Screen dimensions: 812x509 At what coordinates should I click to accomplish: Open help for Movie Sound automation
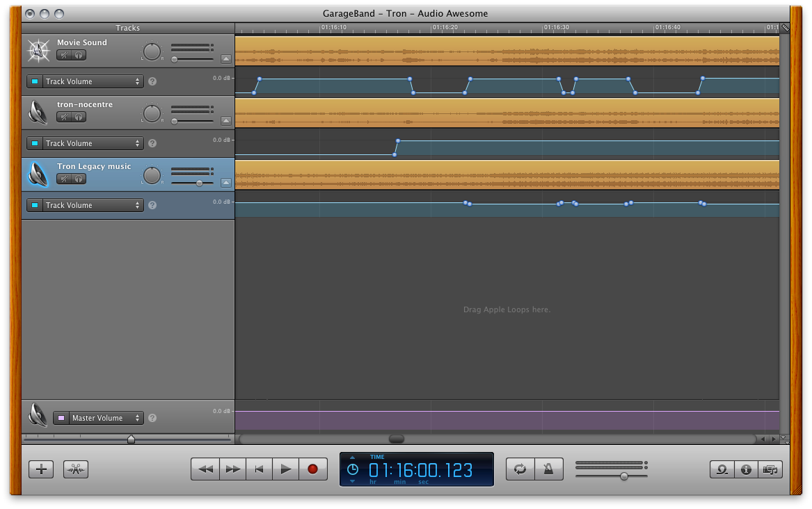152,81
